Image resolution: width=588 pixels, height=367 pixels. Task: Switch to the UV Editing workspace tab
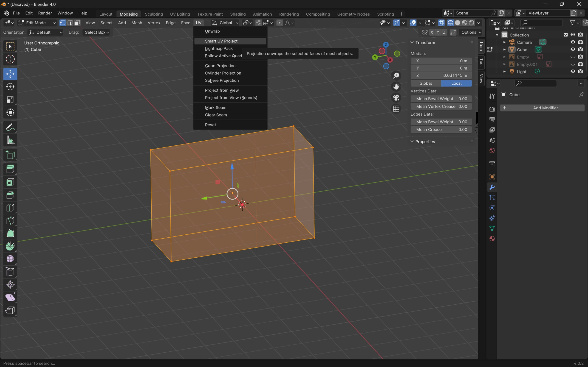point(180,14)
